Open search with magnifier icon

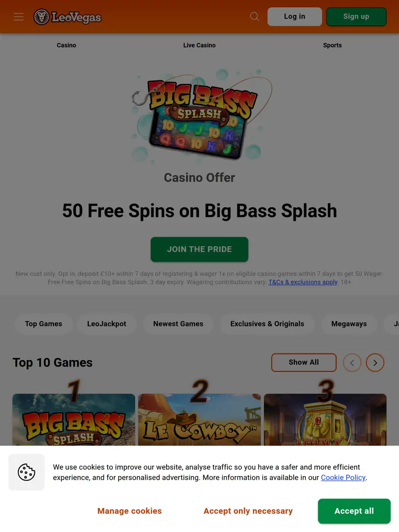[x=254, y=16]
